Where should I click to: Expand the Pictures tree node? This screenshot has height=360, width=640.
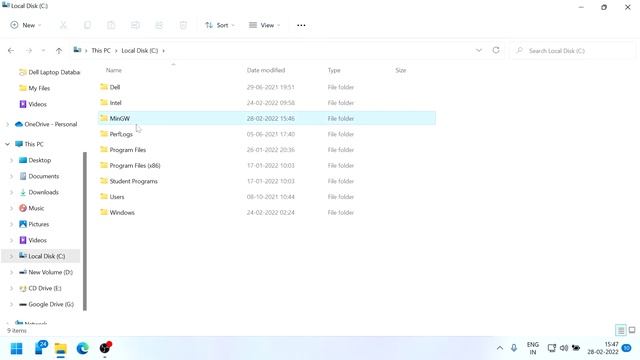click(11, 224)
